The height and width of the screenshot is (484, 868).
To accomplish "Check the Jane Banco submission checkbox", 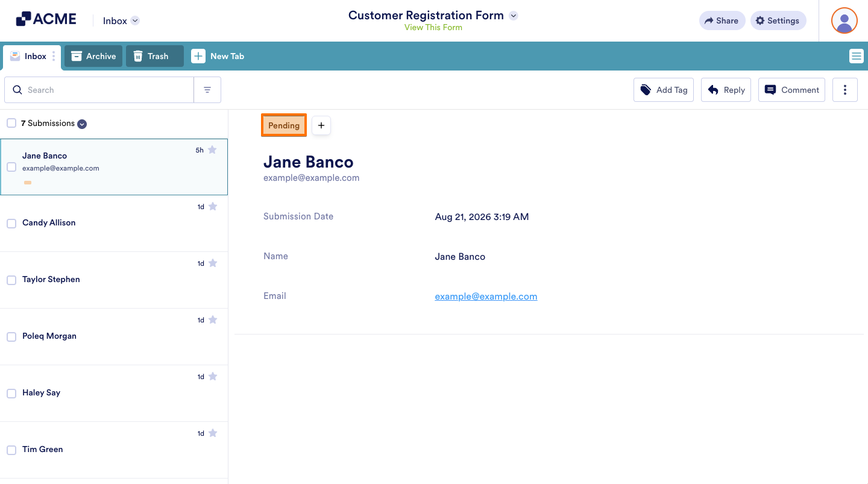I will click(11, 167).
